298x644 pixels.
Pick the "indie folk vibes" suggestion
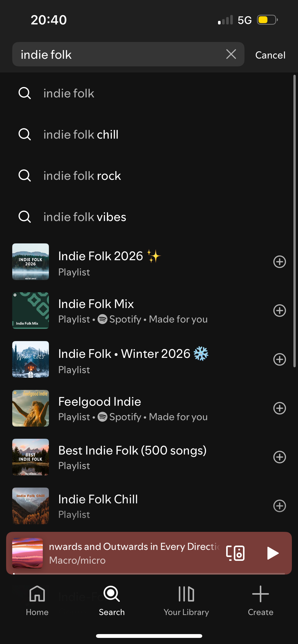click(85, 217)
